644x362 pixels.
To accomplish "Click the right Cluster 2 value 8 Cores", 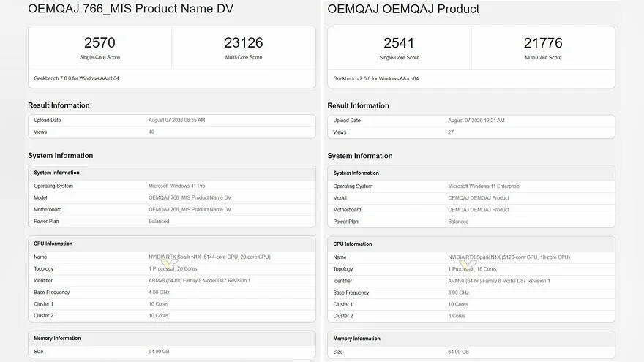I will (457, 316).
